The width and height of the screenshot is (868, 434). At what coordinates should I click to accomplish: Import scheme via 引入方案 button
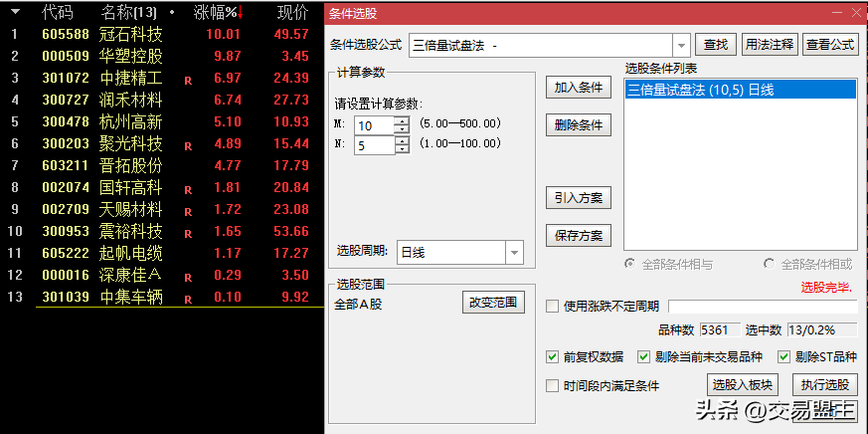[x=579, y=198]
